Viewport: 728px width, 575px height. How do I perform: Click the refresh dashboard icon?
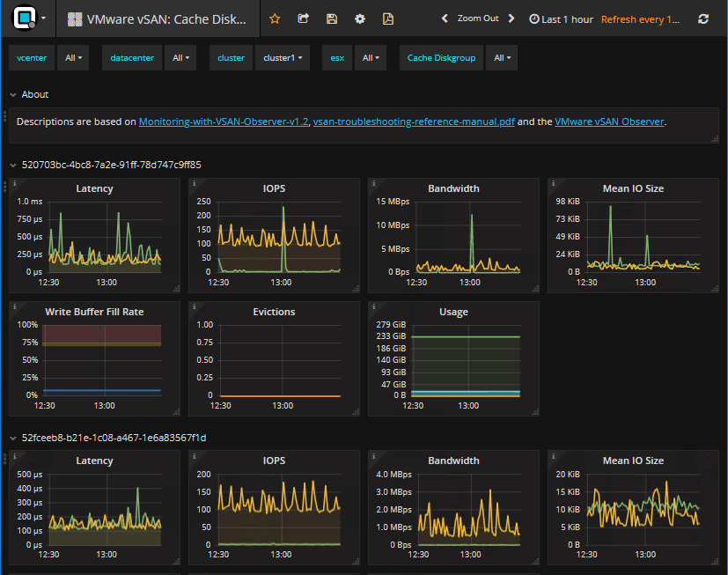[702, 18]
